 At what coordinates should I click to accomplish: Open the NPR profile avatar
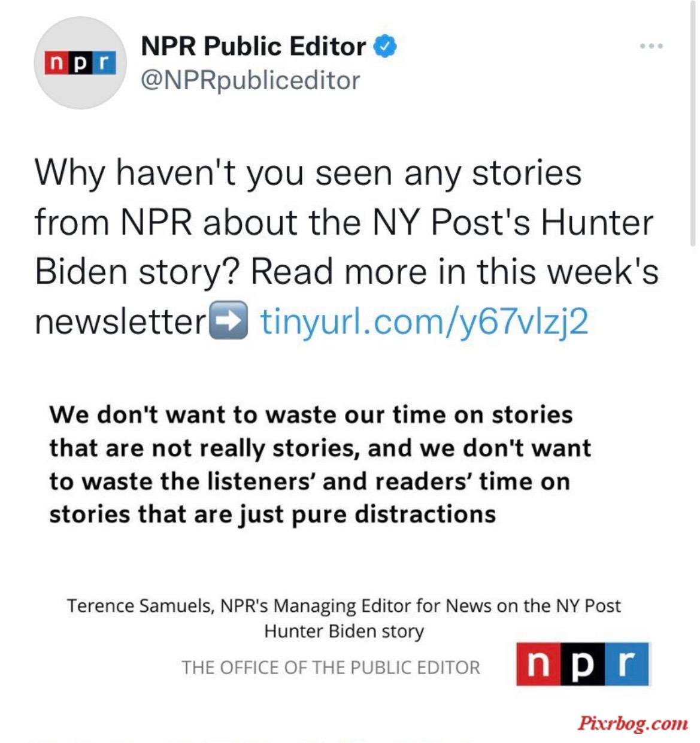pos(80,63)
